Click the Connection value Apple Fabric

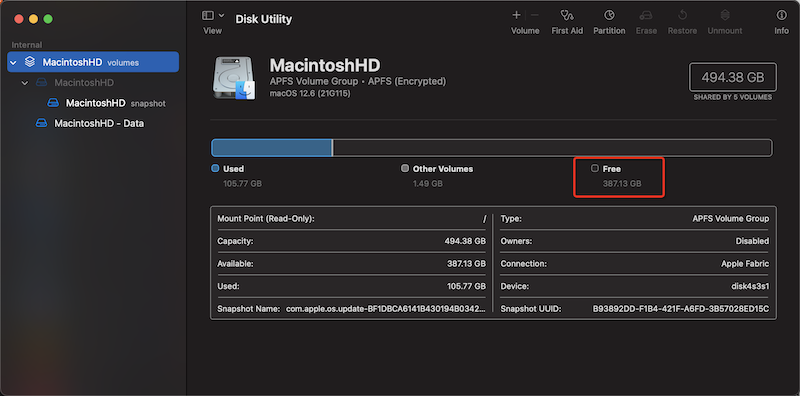coord(745,264)
